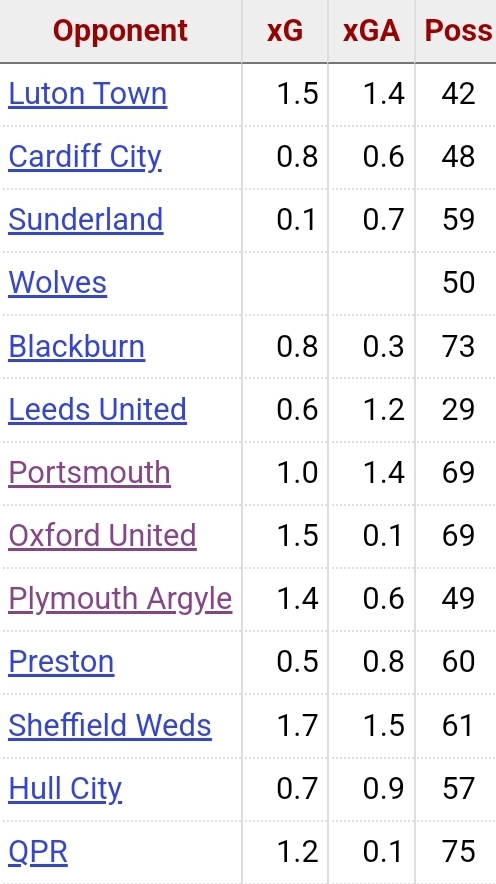Open the Hull City link
The image size is (496, 884).
click(x=65, y=789)
